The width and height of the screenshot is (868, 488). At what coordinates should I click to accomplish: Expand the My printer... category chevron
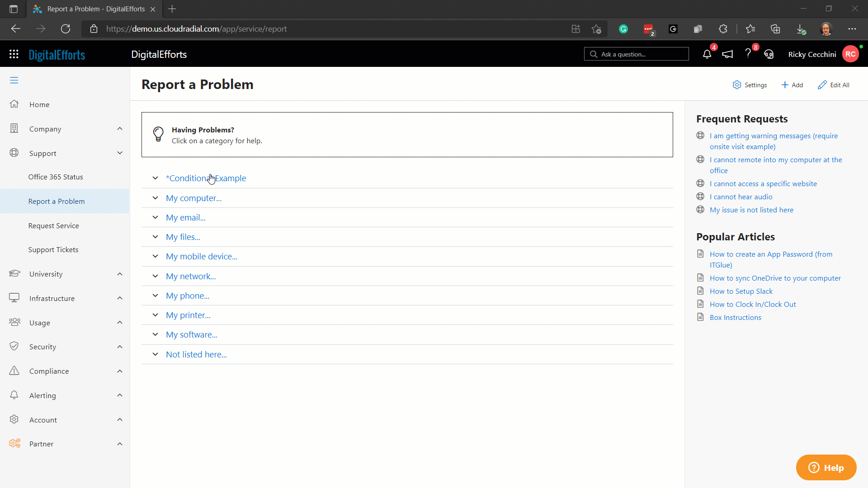point(155,315)
